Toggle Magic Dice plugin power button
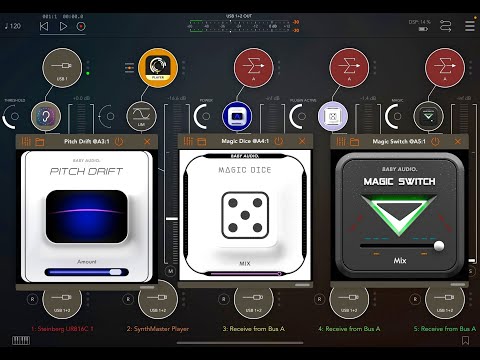 pos(278,141)
